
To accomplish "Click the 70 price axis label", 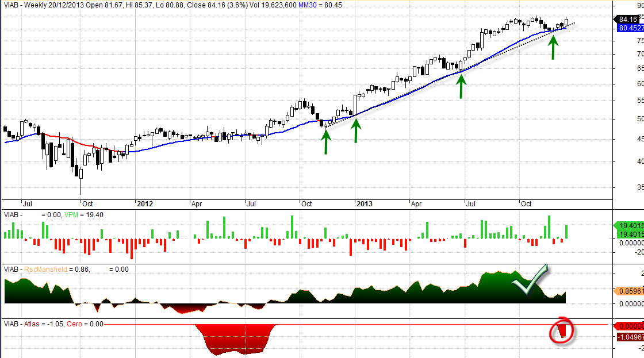I will (641, 54).
